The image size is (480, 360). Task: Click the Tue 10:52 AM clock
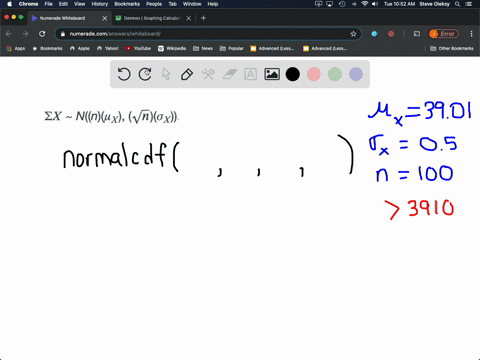(x=399, y=4)
